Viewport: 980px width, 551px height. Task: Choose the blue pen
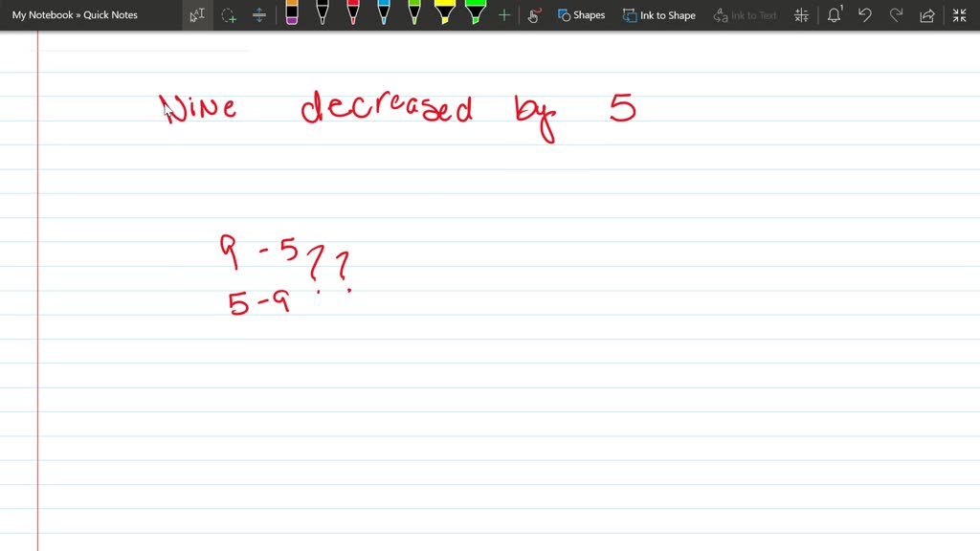click(x=384, y=14)
